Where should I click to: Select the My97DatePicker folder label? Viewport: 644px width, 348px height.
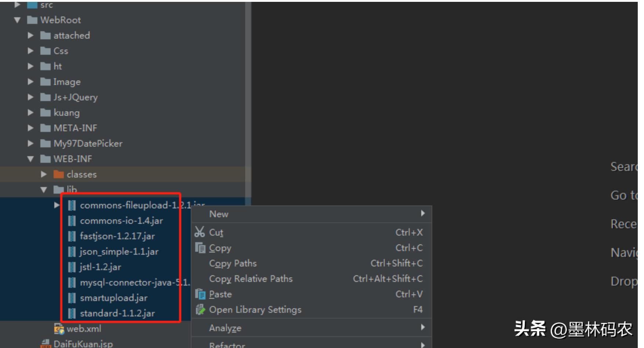pyautogui.click(x=88, y=143)
